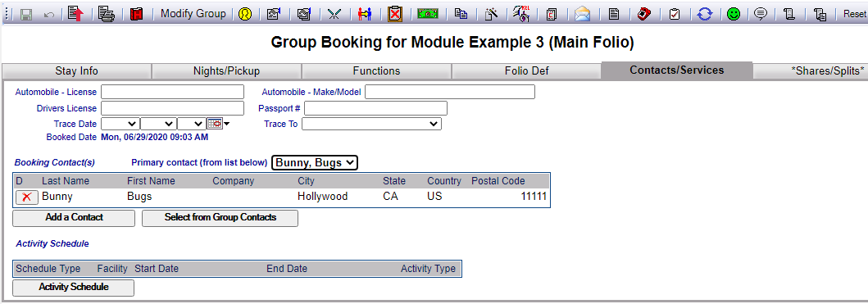Screen dimensions: 868x304
Task: Click the red XML tools icon
Action: point(521,14)
